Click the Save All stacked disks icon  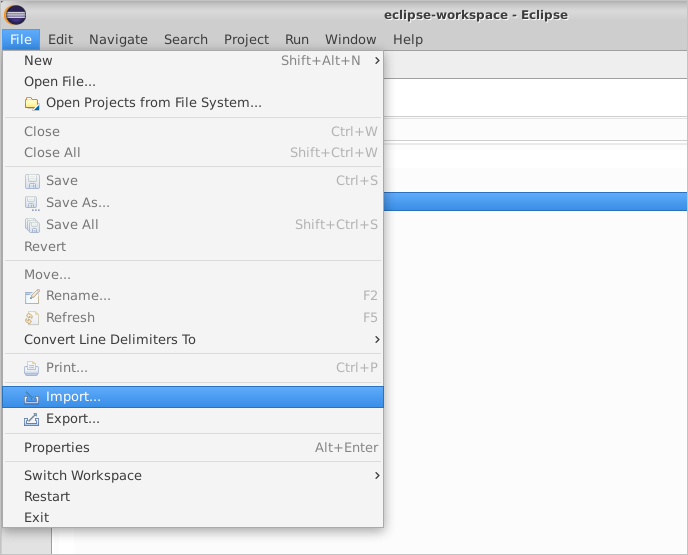click(32, 225)
